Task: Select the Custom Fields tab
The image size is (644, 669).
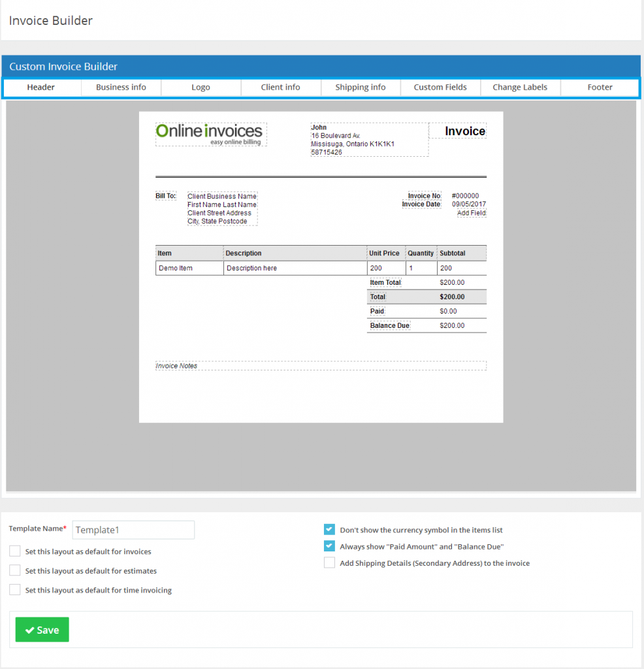Action: [440, 87]
